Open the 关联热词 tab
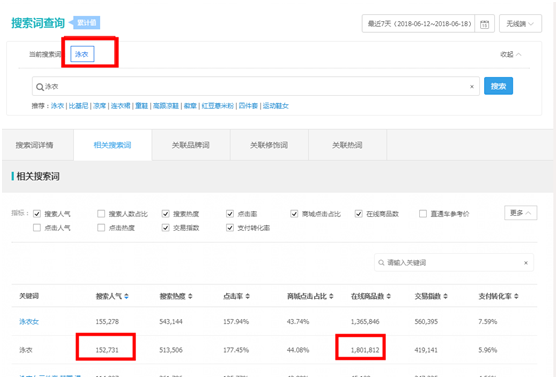The height and width of the screenshot is (379, 558). 347,145
